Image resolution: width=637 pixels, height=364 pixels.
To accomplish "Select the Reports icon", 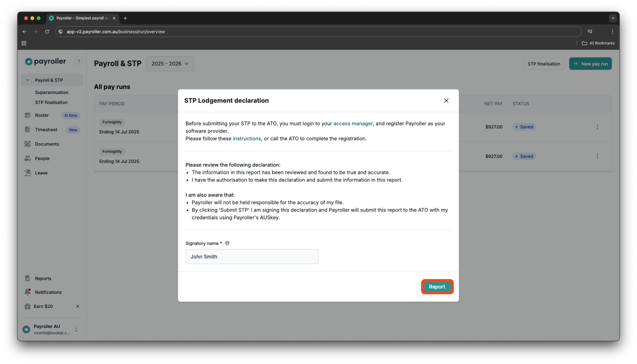I will click(x=28, y=278).
